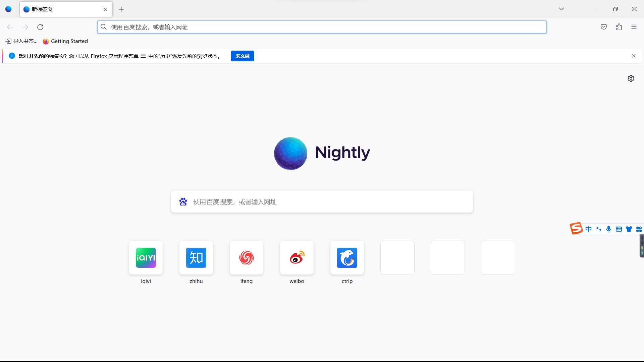Minimize the Nightly browser window

point(596,9)
